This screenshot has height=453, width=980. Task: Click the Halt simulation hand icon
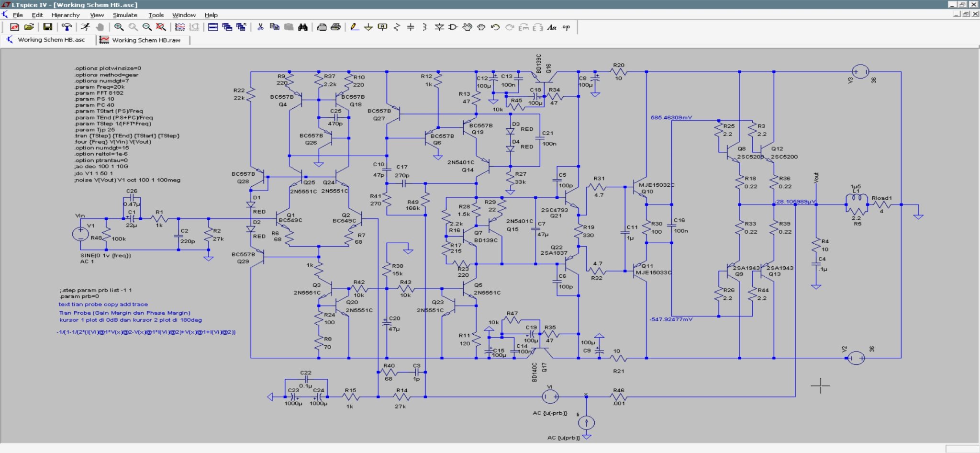pos(100,27)
